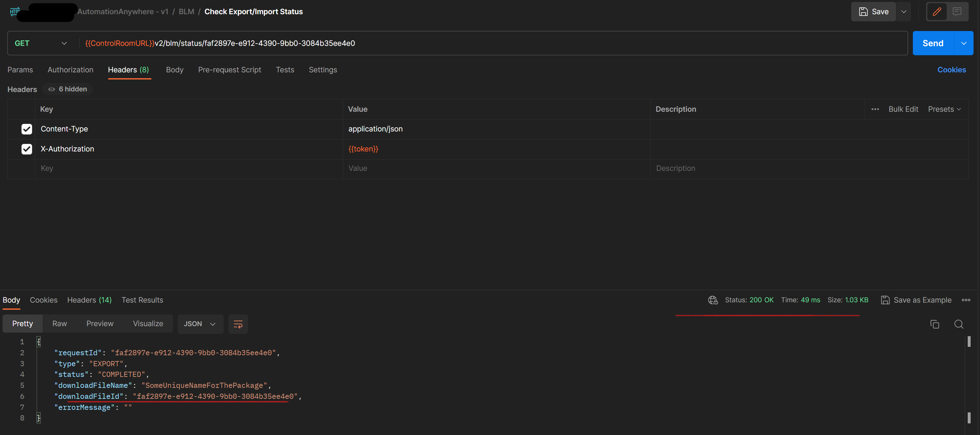Screen dimensions: 980x435
Task: Click the Cookies link
Action: coord(952,70)
